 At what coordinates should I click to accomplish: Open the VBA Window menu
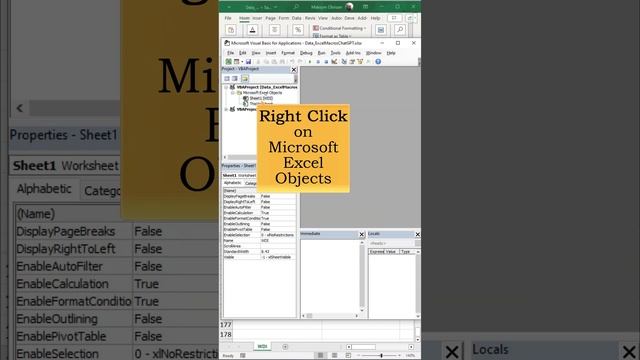coord(373,53)
